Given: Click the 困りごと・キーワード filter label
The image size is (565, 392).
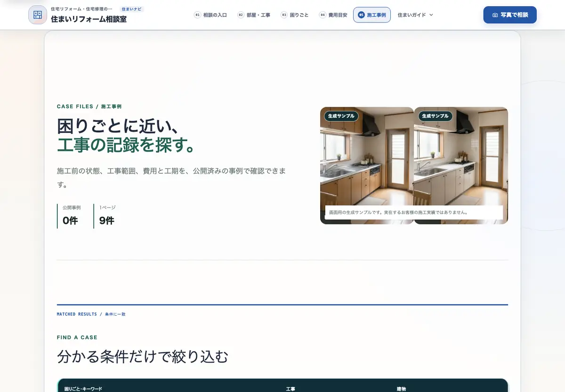Looking at the screenshot, I should [83, 389].
